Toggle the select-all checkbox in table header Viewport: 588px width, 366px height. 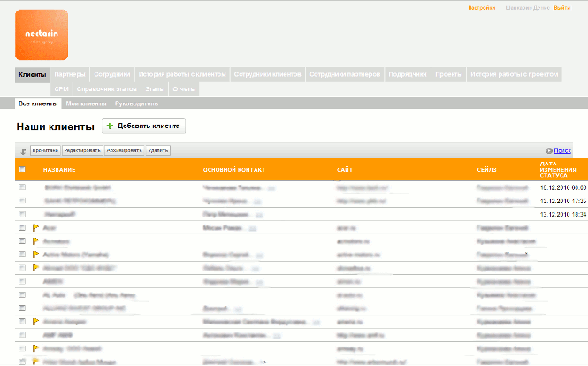pyautogui.click(x=22, y=170)
